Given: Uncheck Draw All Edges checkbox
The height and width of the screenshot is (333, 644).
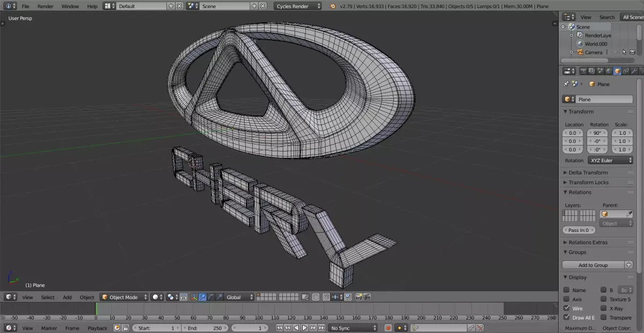Looking at the screenshot, I should [x=566, y=317].
